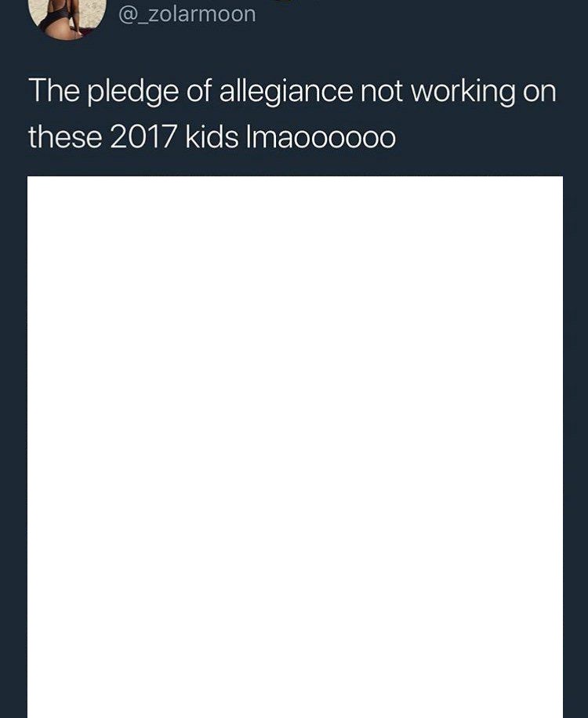Tap the tweet text about the pledge
The image size is (588, 718).
[292, 114]
